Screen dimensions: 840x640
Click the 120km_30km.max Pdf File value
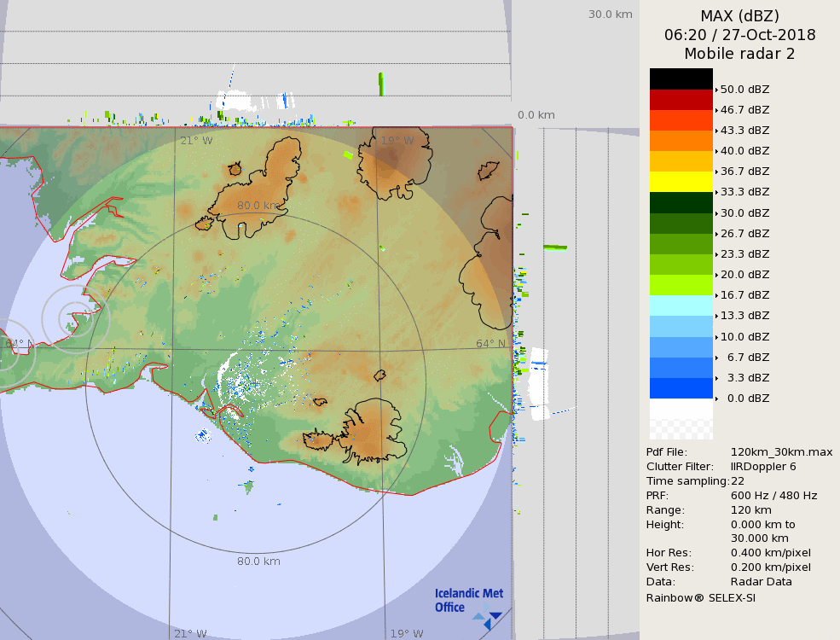[x=781, y=452]
